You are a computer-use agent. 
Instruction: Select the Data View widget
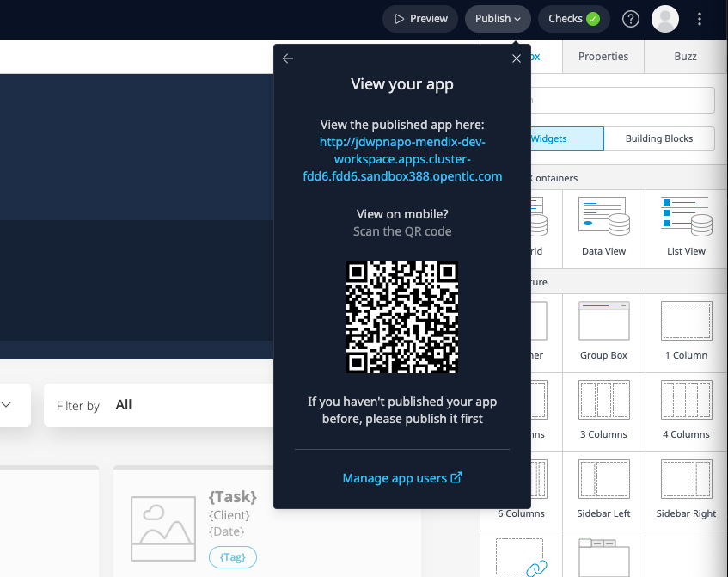coord(603,229)
